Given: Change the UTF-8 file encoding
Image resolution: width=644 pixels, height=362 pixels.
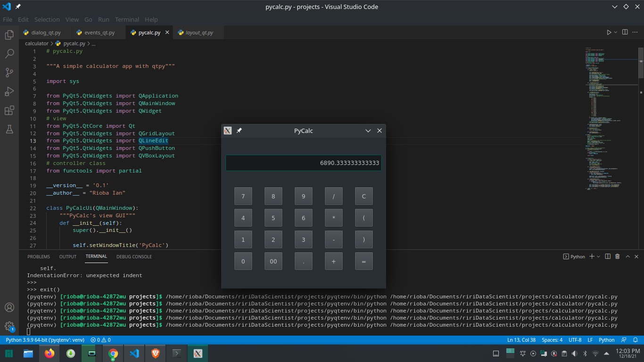Looking at the screenshot, I should pos(575,340).
